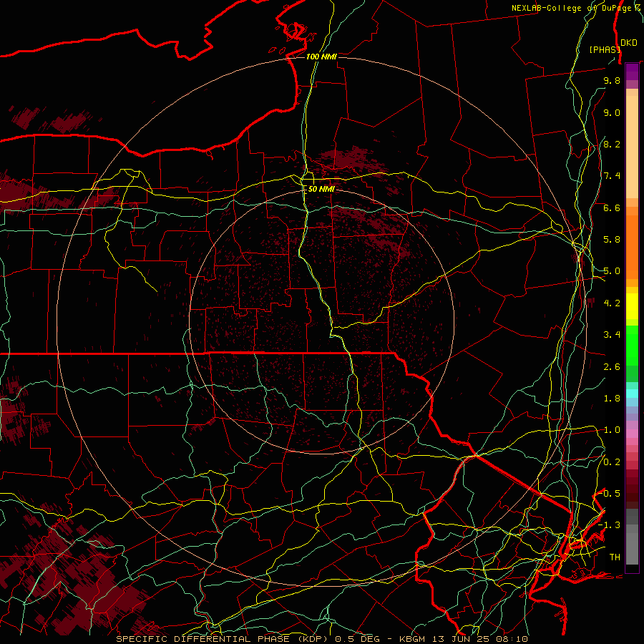Click the light peach color bar segment
This screenshot has width=644, height=644.
click(632, 147)
